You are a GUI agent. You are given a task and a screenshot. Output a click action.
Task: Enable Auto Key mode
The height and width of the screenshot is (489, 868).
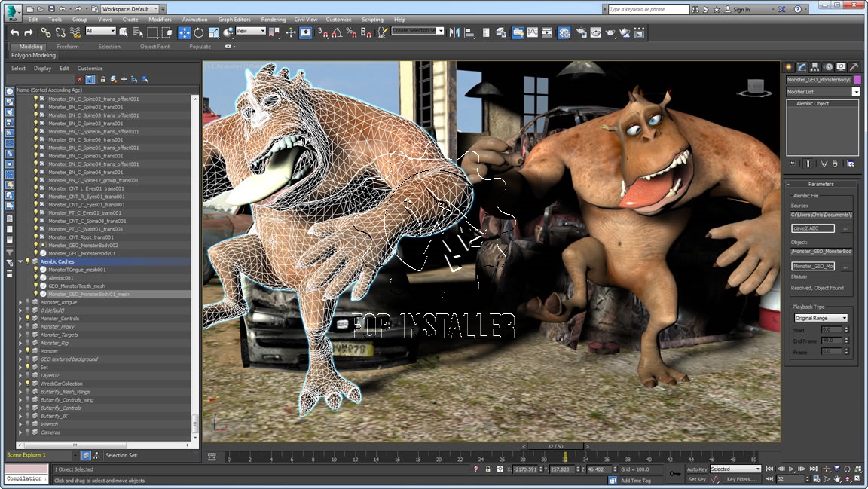click(695, 469)
